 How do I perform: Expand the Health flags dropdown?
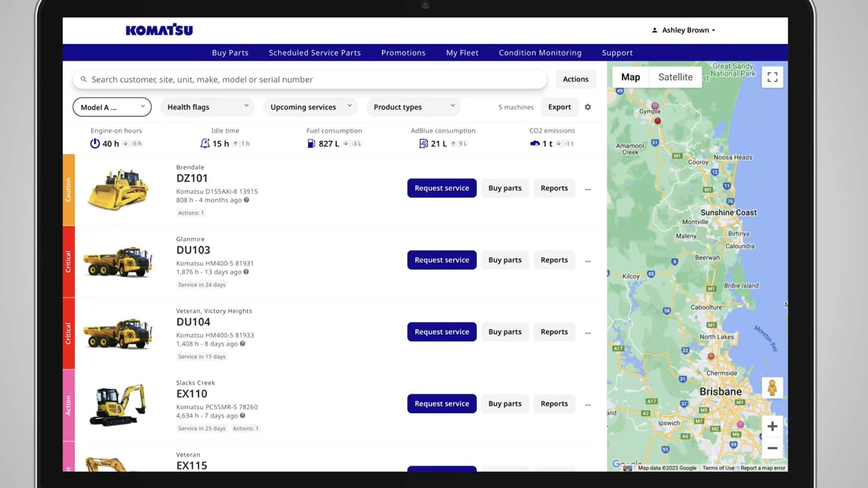pos(208,107)
